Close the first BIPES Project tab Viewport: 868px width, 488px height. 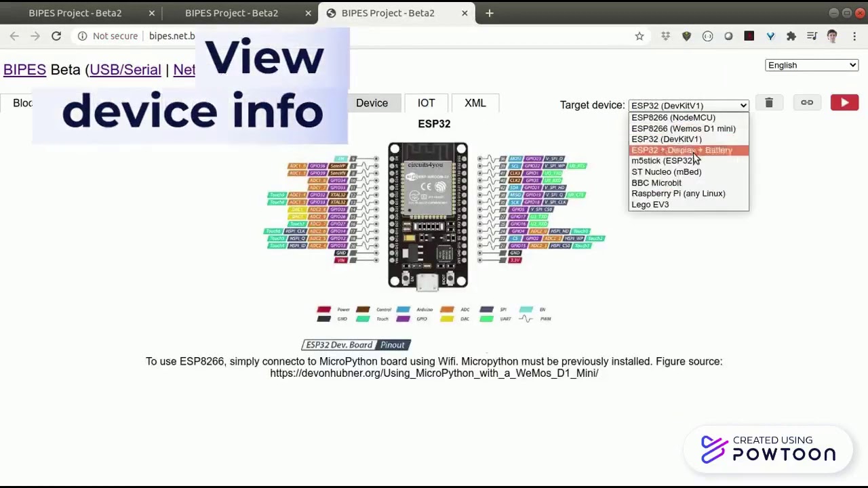click(x=152, y=13)
